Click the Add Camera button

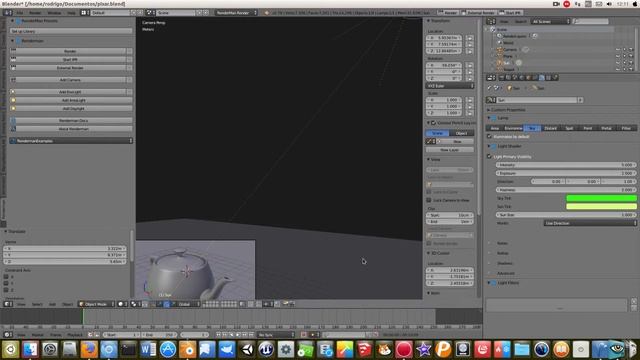click(x=70, y=80)
